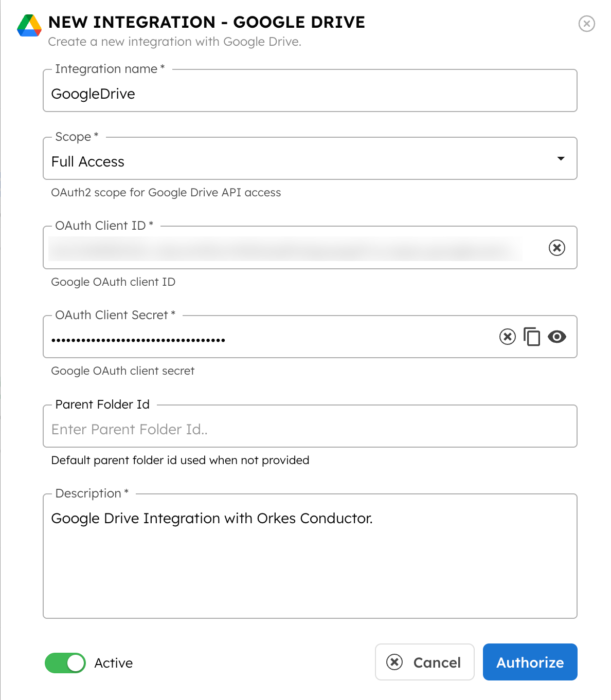Edit the Description text area
This screenshot has height=700, width=611.
coord(310,556)
